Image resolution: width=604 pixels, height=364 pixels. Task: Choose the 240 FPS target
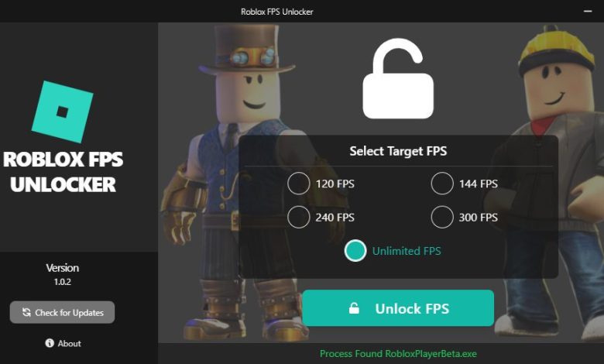[299, 217]
